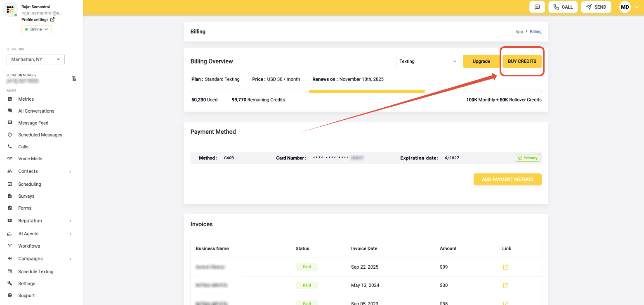Go to Scheduled Messages in sidebar
This screenshot has height=305, width=644.
tap(40, 135)
